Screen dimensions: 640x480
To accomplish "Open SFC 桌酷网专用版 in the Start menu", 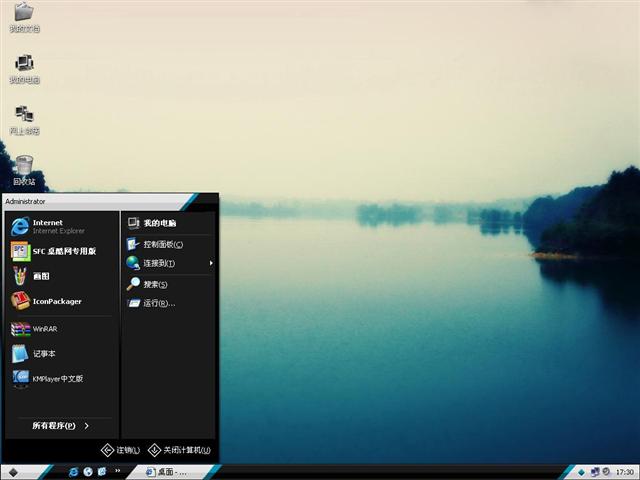I will pyautogui.click(x=62, y=251).
